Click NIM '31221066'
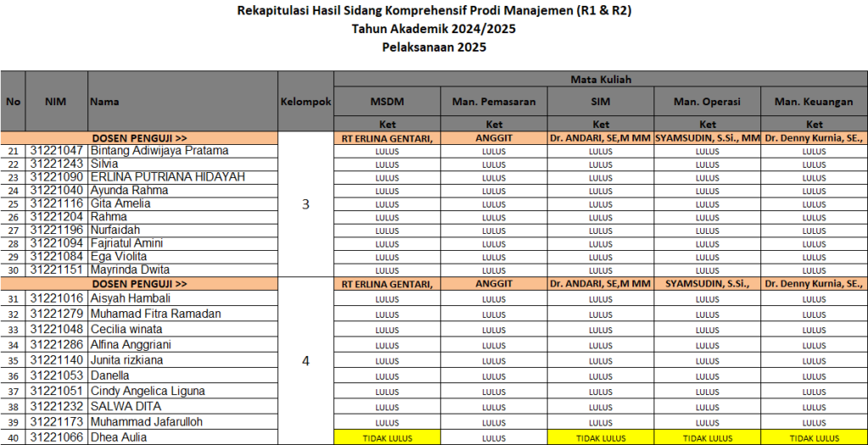868x445 pixels. (x=57, y=437)
